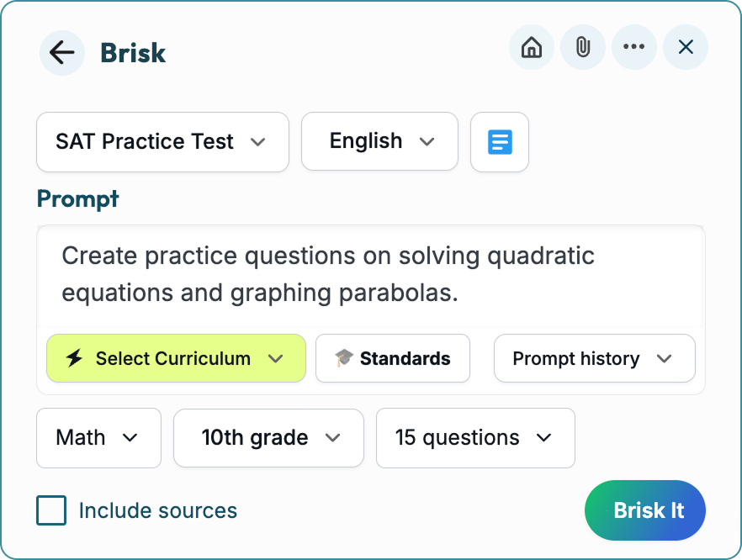The height and width of the screenshot is (560, 742).
Task: Enable the Include sources checkbox
Action: [x=51, y=510]
